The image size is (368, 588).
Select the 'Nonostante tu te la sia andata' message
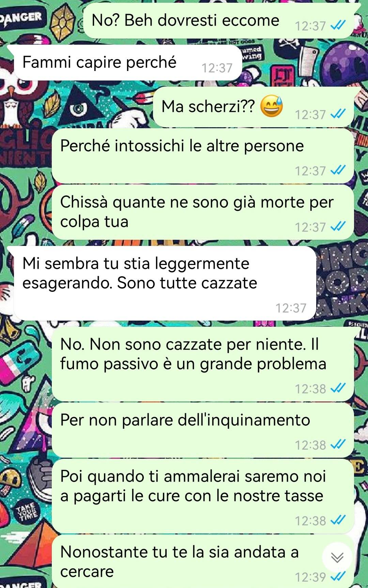coord(203,561)
